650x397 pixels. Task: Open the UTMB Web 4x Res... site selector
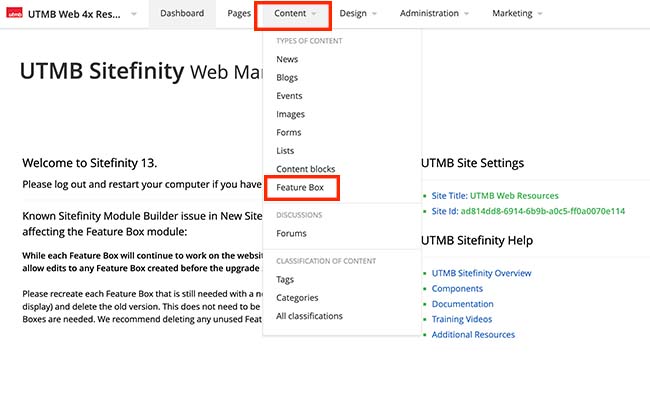[x=82, y=14]
